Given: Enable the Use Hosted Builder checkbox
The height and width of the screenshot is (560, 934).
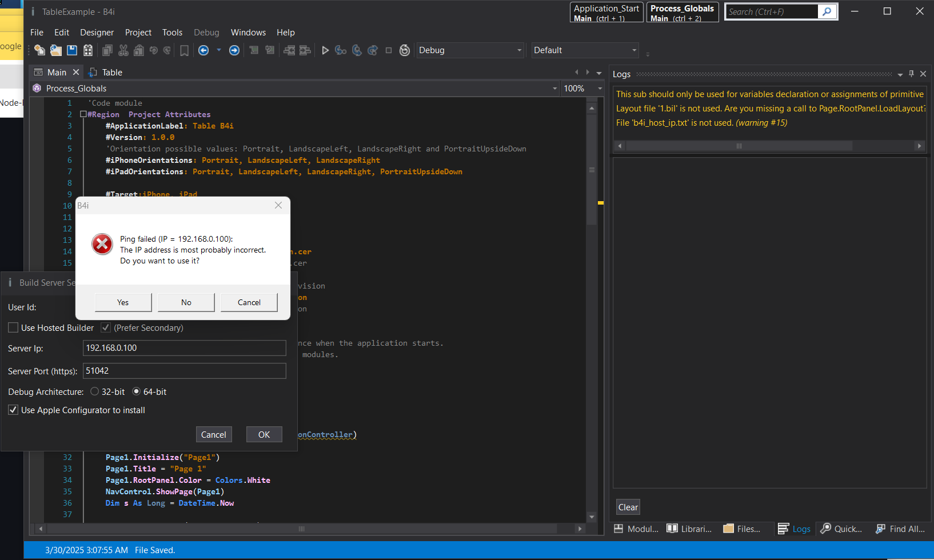Looking at the screenshot, I should pyautogui.click(x=13, y=327).
